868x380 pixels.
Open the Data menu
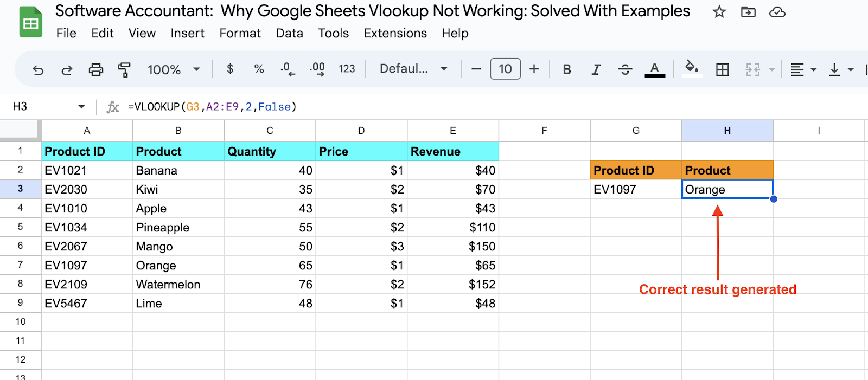pos(289,34)
